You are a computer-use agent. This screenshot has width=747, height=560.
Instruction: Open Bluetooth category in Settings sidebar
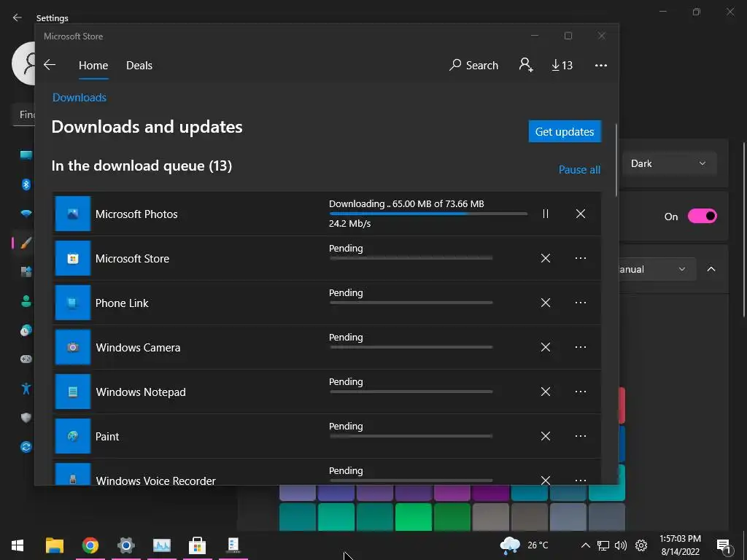click(26, 184)
